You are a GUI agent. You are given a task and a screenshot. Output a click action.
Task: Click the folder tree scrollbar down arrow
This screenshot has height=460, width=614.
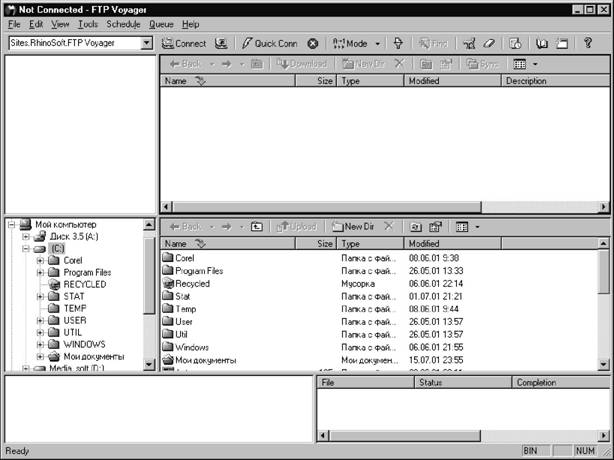pyautogui.click(x=149, y=365)
